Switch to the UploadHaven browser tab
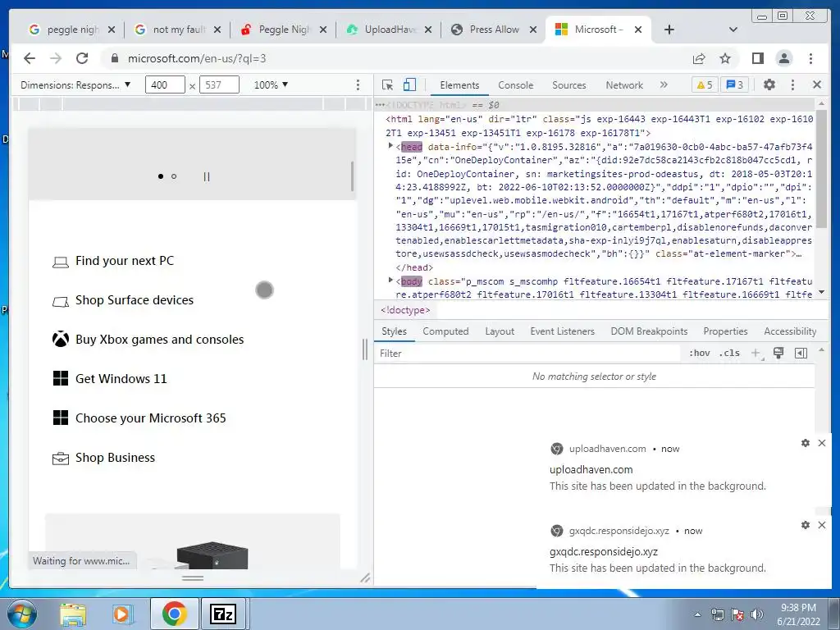840x630 pixels. [x=388, y=30]
